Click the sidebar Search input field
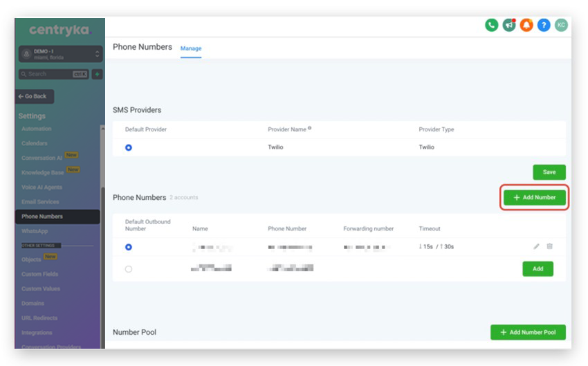Image resolution: width=588 pixels, height=366 pixels. click(48, 74)
